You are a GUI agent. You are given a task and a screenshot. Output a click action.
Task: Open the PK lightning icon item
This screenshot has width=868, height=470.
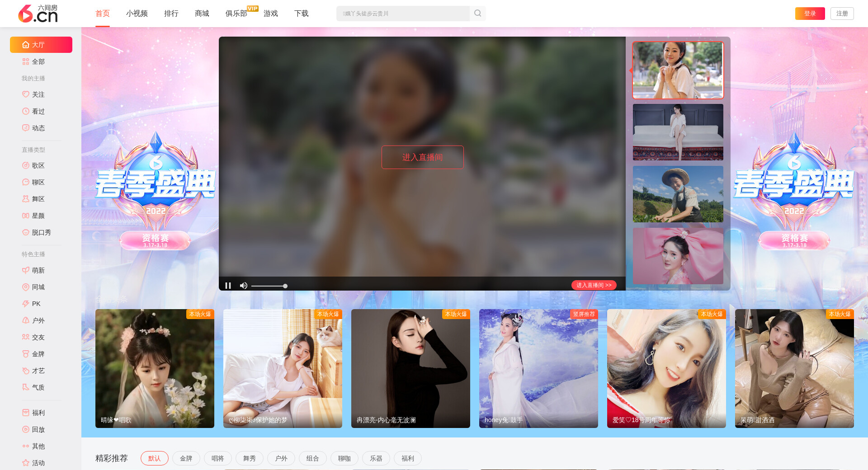(x=26, y=304)
